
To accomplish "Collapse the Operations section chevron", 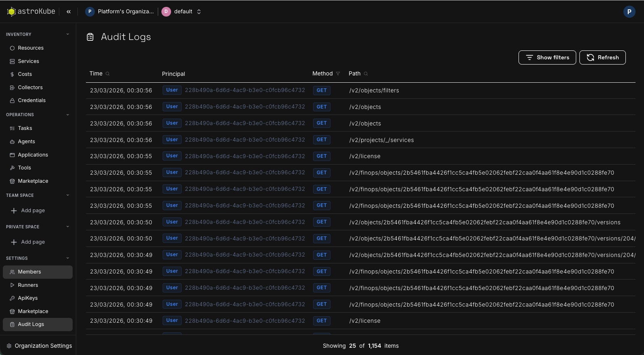I will 68,115.
